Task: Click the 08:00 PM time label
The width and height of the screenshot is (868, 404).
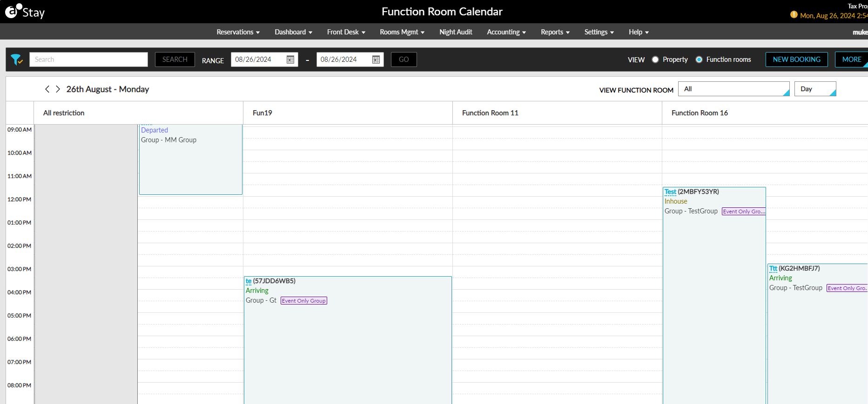Action: coord(20,385)
